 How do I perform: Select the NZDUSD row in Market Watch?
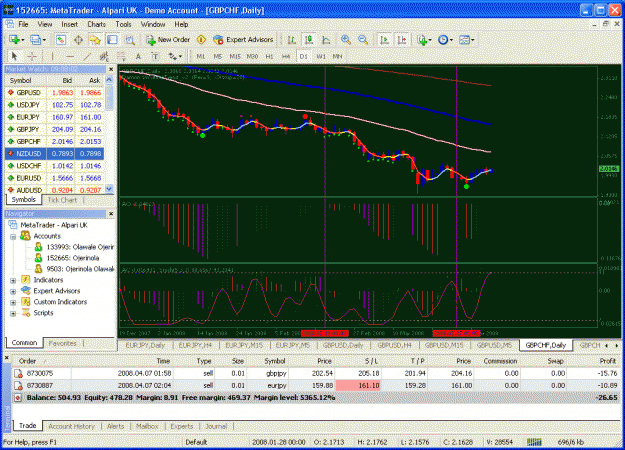pos(55,154)
